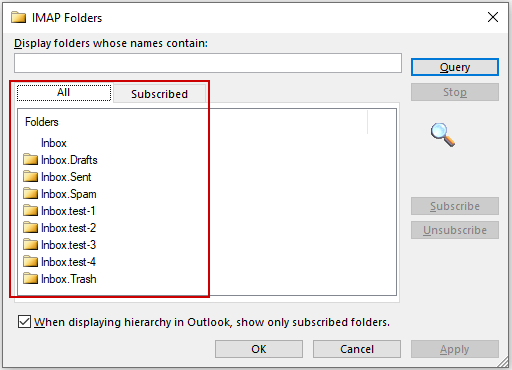Confirm with the OK button

[259, 349]
